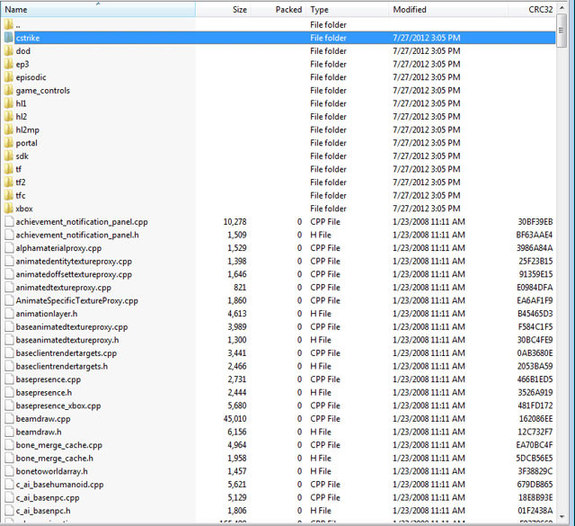Select the beamdraw.h file name
575x526 pixels.
pyautogui.click(x=39, y=432)
